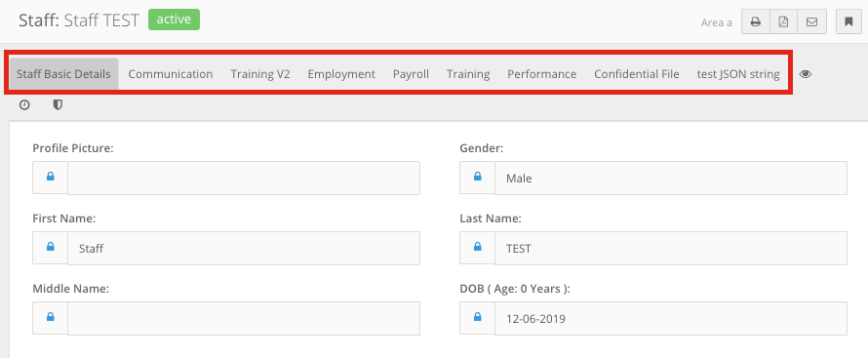Click the Gender label
Image resolution: width=868 pixels, height=358 pixels.
[482, 148]
